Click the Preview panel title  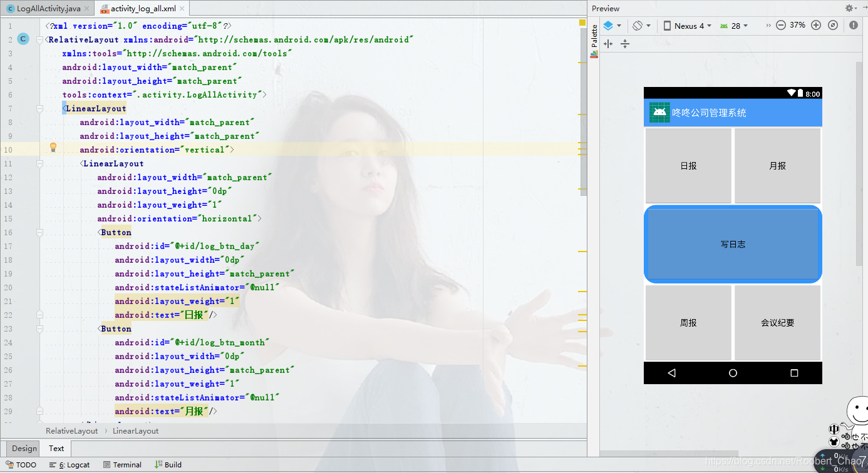[606, 8]
